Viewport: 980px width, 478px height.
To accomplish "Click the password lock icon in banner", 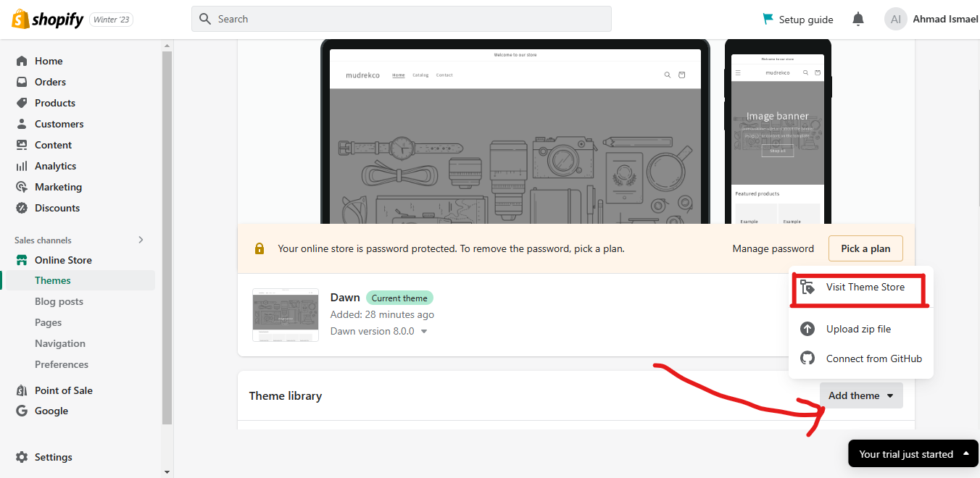I will point(259,248).
